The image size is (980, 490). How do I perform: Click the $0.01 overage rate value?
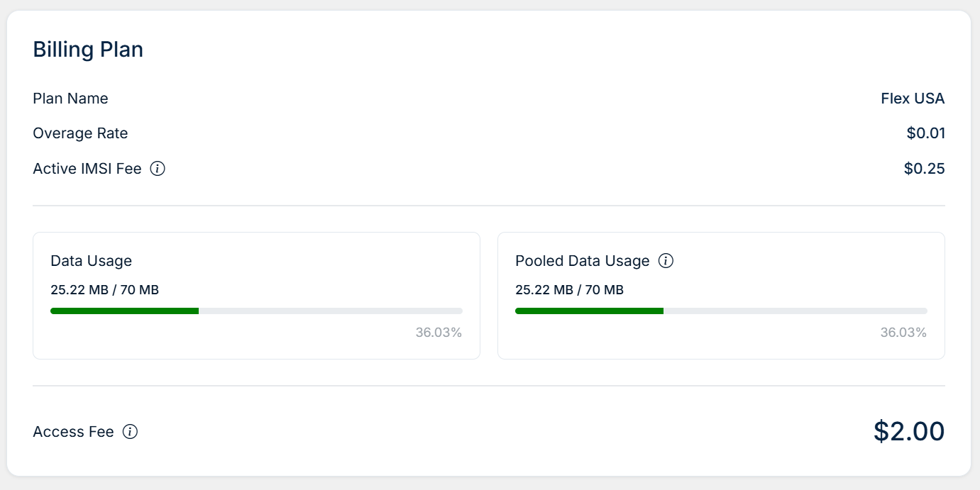pyautogui.click(x=925, y=133)
